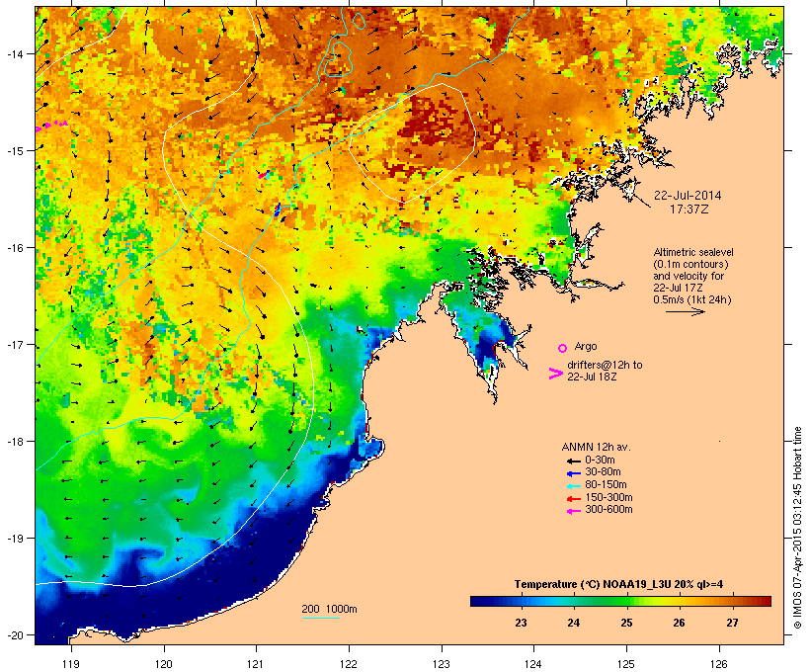810x672 pixels.
Task: Click the latitude axis label -16
Action: 14,248
